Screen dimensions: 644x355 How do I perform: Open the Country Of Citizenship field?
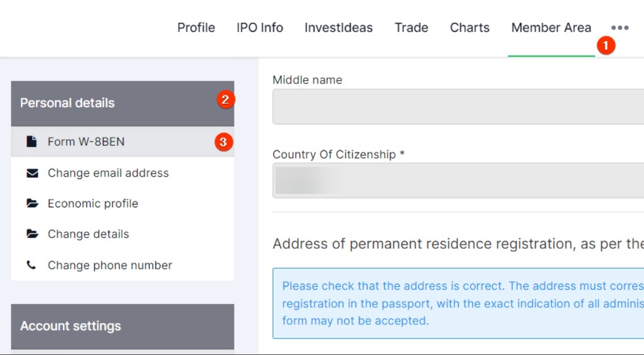pos(458,181)
